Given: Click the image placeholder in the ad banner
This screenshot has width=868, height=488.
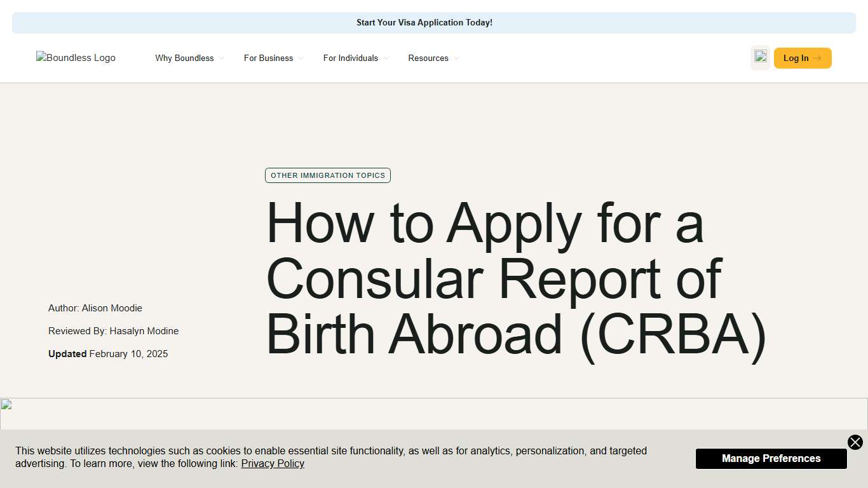Looking at the screenshot, I should point(760,58).
